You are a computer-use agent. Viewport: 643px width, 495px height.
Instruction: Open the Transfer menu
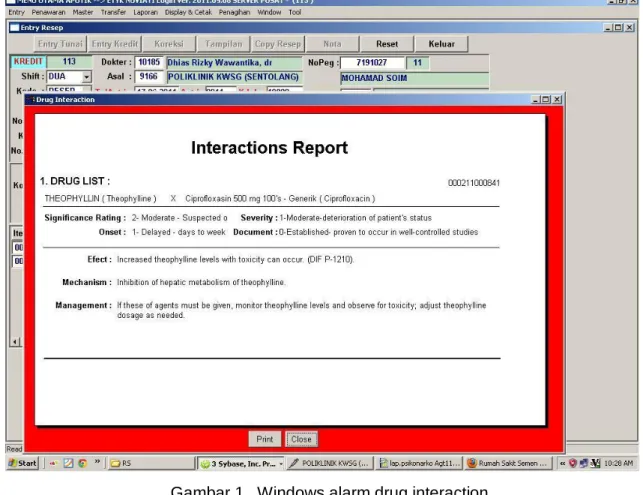[x=113, y=12]
